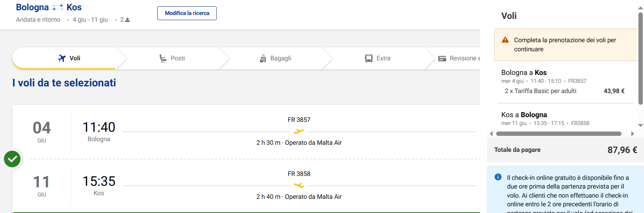644x213 pixels.
Task: Click the yellow plane icon on flight FR 3857
Action: point(299,131)
